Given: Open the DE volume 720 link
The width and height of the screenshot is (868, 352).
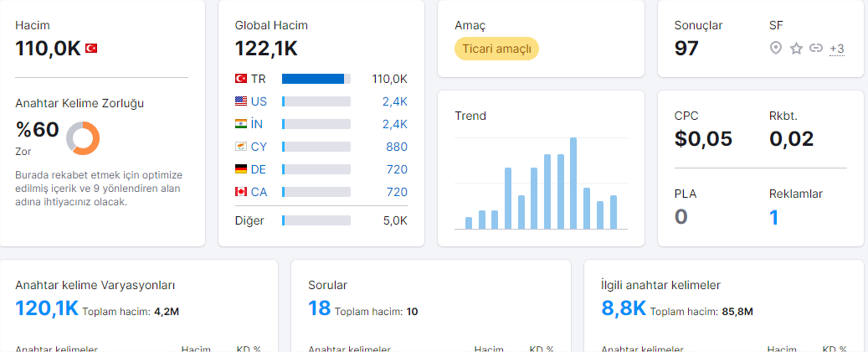Looking at the screenshot, I should click(x=397, y=169).
